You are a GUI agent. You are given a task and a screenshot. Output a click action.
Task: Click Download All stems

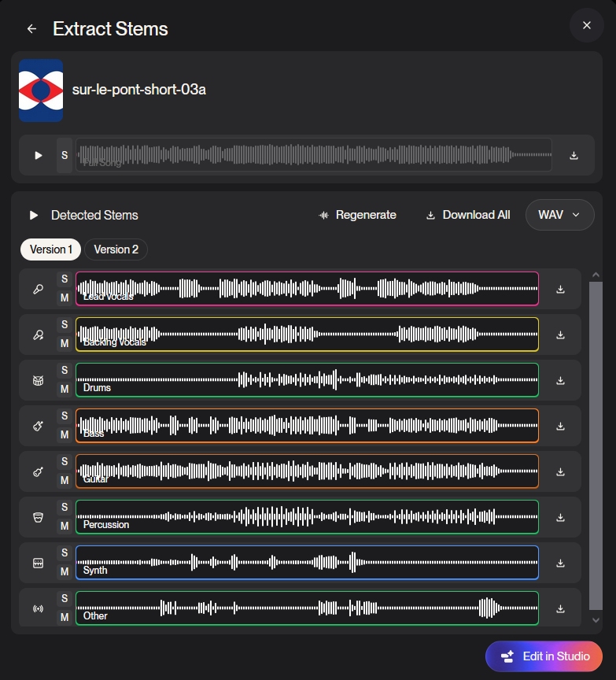point(468,215)
